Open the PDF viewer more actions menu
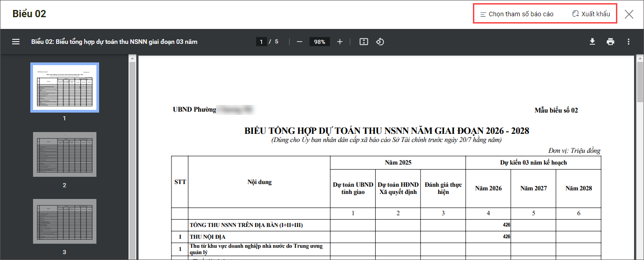This screenshot has width=644, height=260. click(x=629, y=42)
